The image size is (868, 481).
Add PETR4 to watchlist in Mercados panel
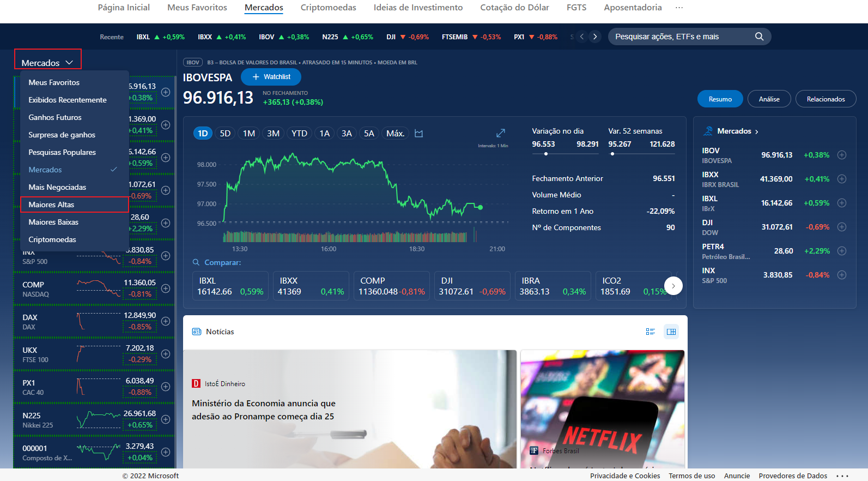842,251
